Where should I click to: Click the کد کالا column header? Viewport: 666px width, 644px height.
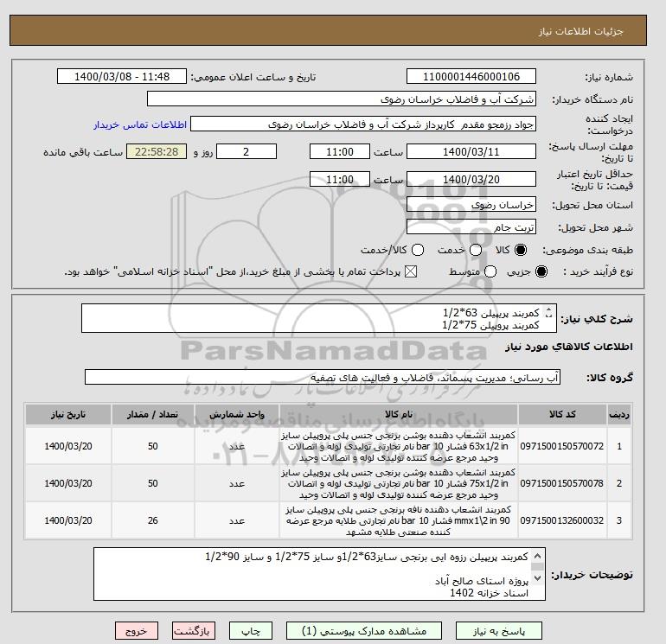(562, 414)
